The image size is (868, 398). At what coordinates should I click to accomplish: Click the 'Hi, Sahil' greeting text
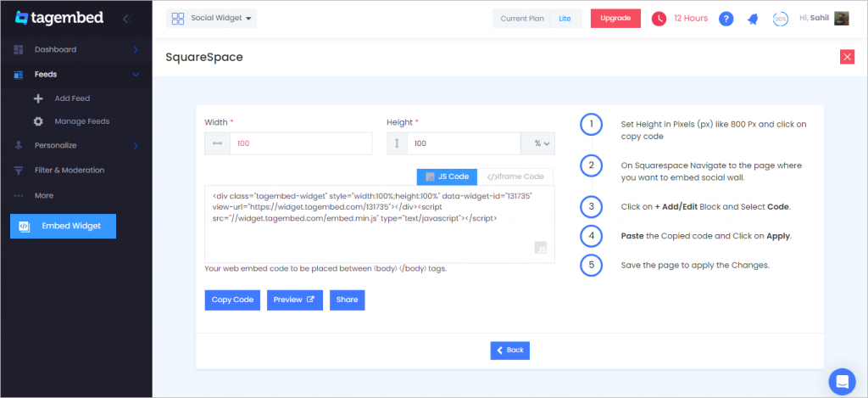click(815, 19)
